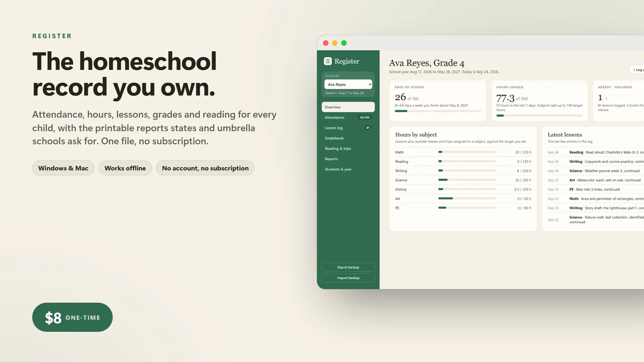
Task: Open the Attendance section
Action: 348,117
